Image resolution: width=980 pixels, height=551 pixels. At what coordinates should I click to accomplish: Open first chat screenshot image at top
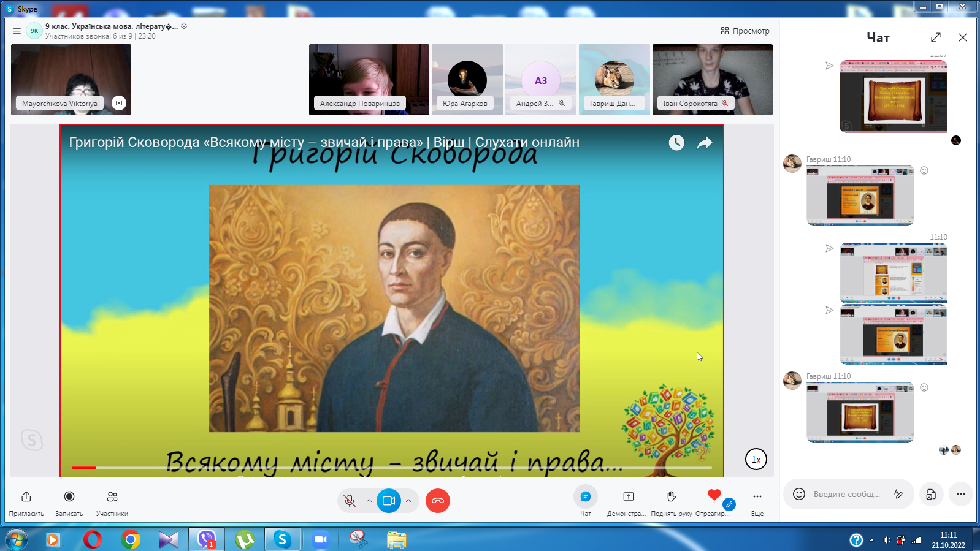pos(894,96)
